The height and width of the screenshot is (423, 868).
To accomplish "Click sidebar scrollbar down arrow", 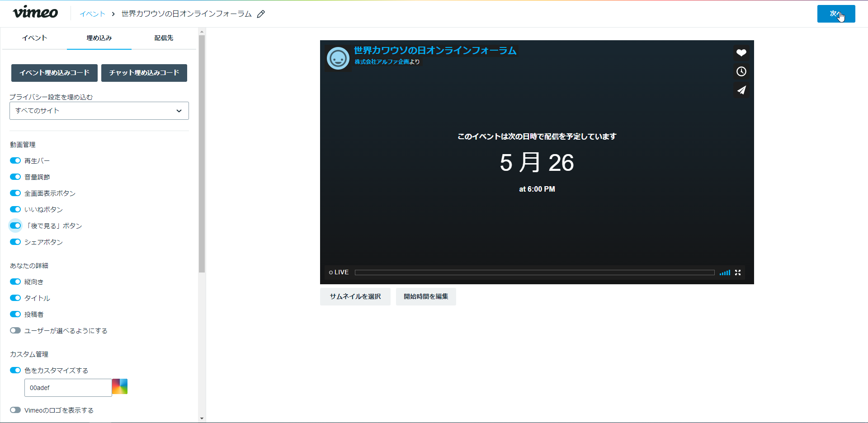I will tap(202, 418).
